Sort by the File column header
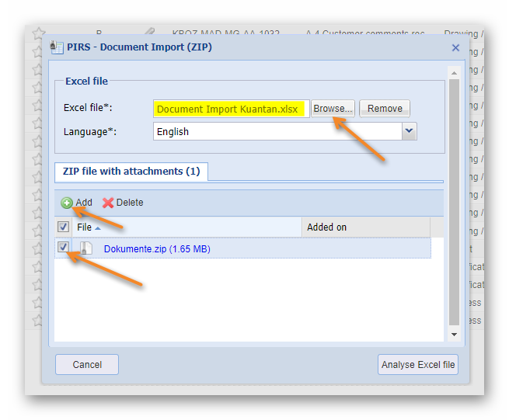Viewport: 509px width, 420px height. pyautogui.click(x=85, y=227)
